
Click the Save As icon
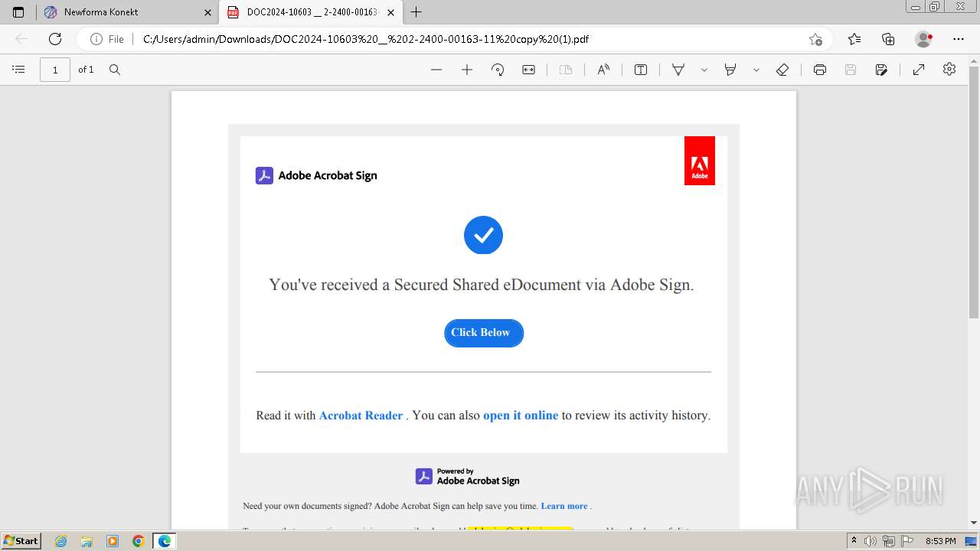881,70
